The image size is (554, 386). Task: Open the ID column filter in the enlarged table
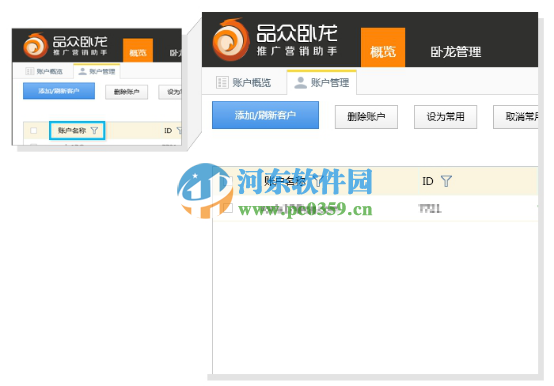tap(446, 181)
